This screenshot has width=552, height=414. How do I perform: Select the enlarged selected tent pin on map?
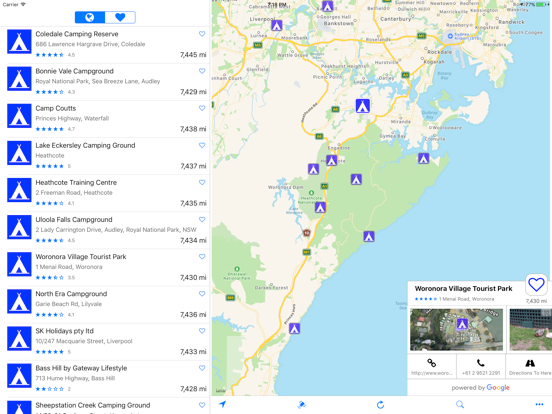click(363, 106)
